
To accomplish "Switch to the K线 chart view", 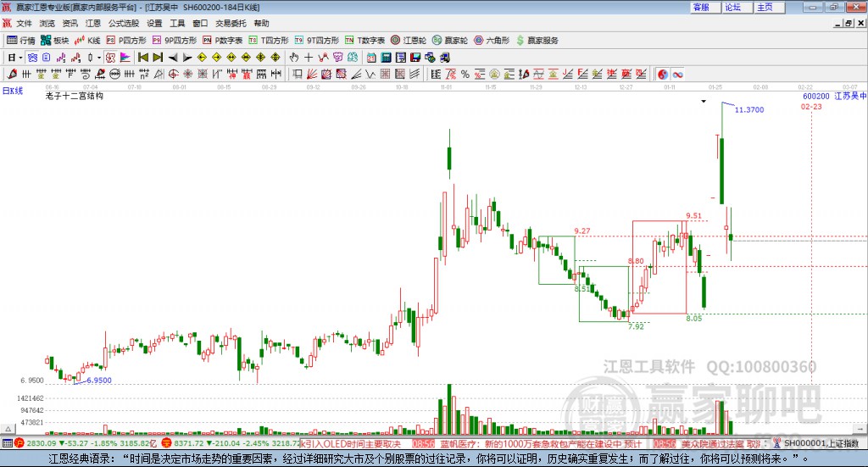I will pos(87,41).
